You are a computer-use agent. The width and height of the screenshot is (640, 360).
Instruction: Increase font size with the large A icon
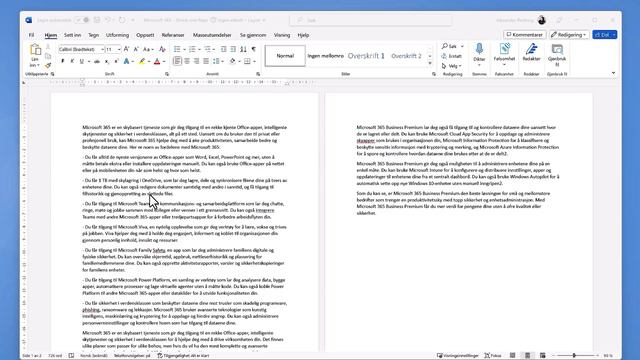pyautogui.click(x=127, y=49)
